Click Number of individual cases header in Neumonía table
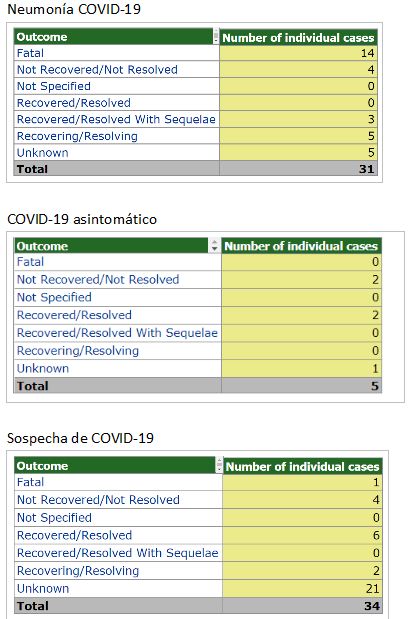This screenshot has height=619, width=410. (x=298, y=38)
